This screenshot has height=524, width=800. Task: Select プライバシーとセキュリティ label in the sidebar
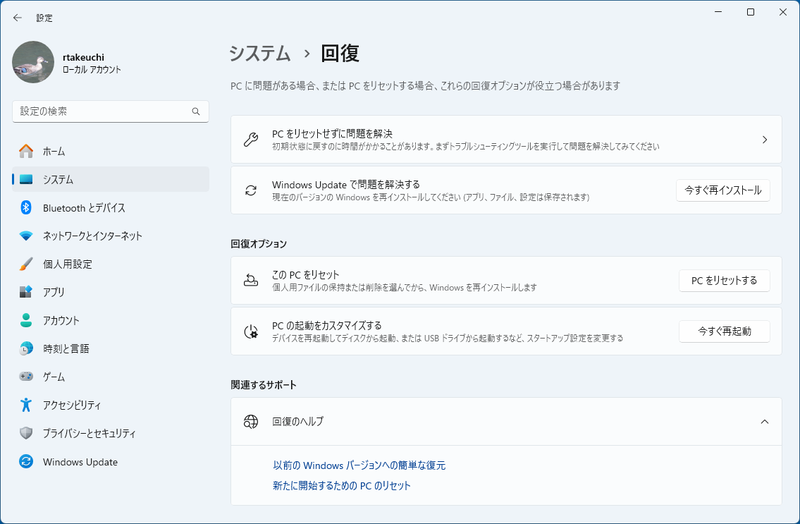tap(89, 433)
